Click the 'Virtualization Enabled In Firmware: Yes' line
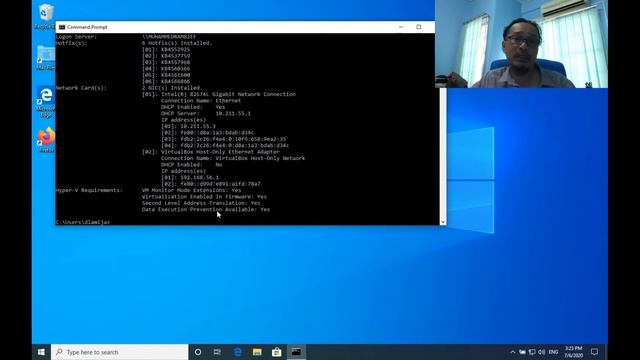The image size is (640, 360). pos(204,197)
